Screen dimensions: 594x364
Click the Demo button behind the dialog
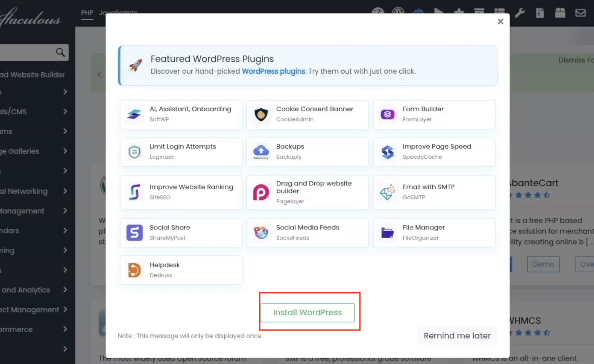[x=543, y=264]
